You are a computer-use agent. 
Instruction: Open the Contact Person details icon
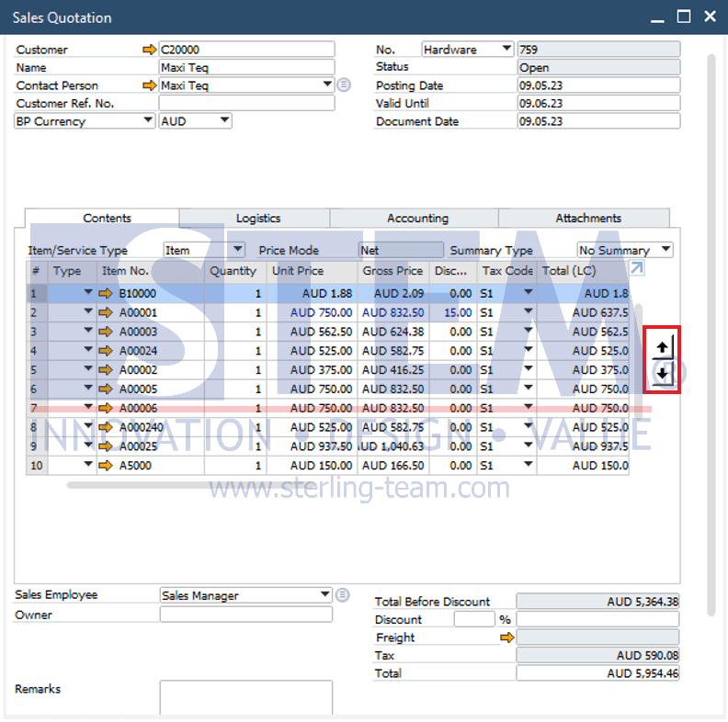344,85
